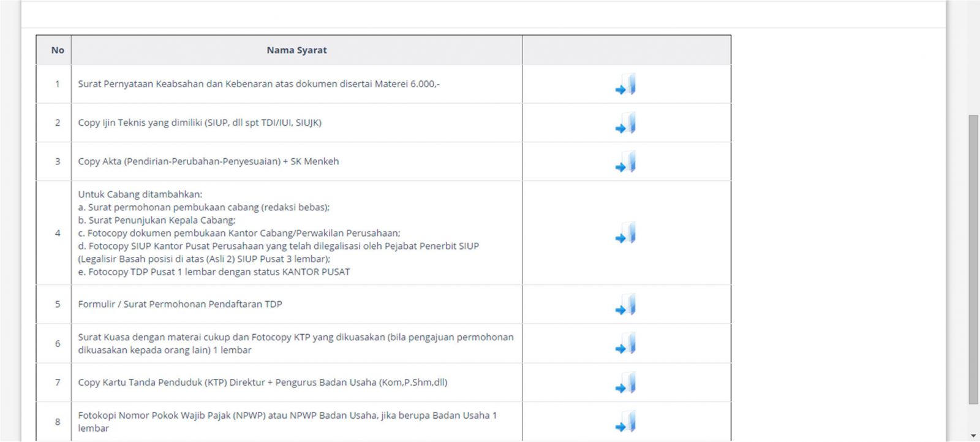Click the Copy Ijin Teknis requirement text
Viewport: 980px width, 442px height.
[200, 123]
